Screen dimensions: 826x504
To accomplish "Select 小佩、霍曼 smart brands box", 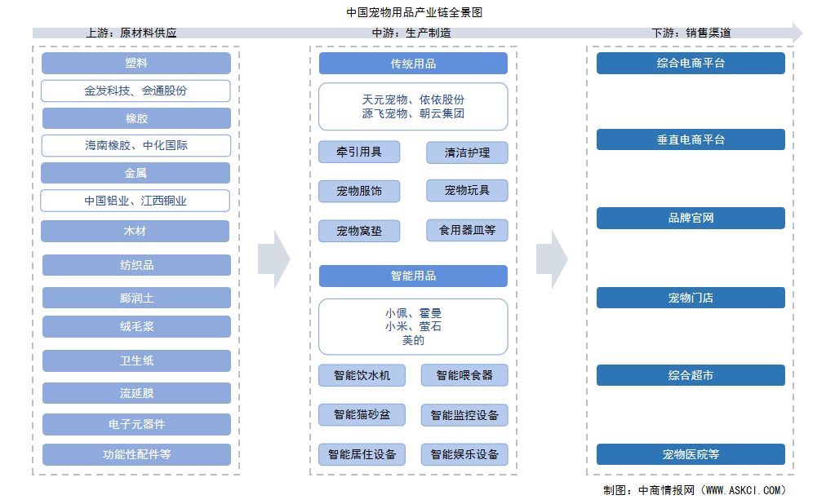I will coord(413,327).
